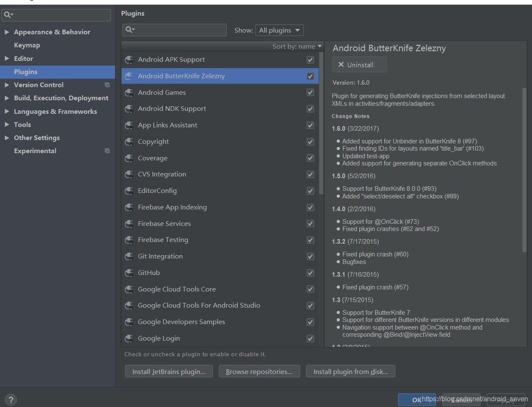Click Install plugin from disk button
The image size is (532, 407).
point(350,371)
